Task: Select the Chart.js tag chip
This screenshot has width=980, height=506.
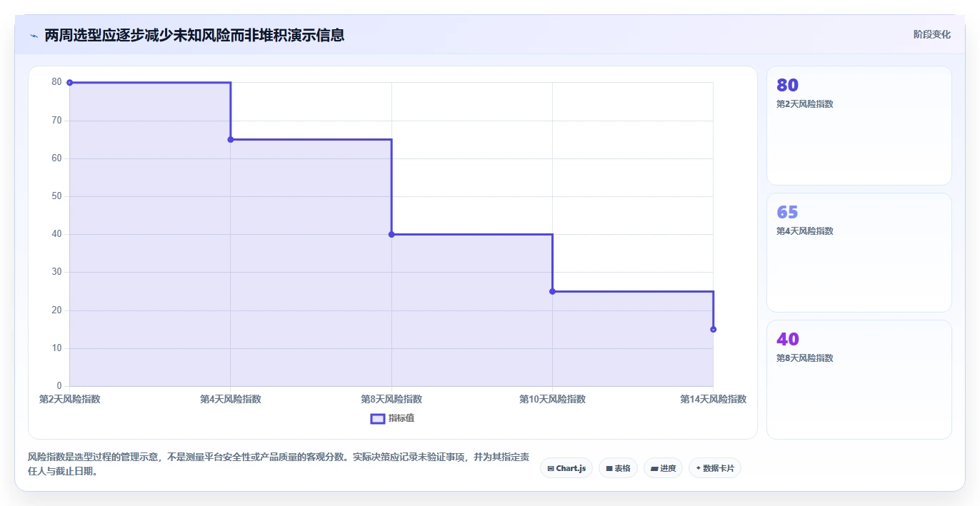Action: pyautogui.click(x=566, y=468)
